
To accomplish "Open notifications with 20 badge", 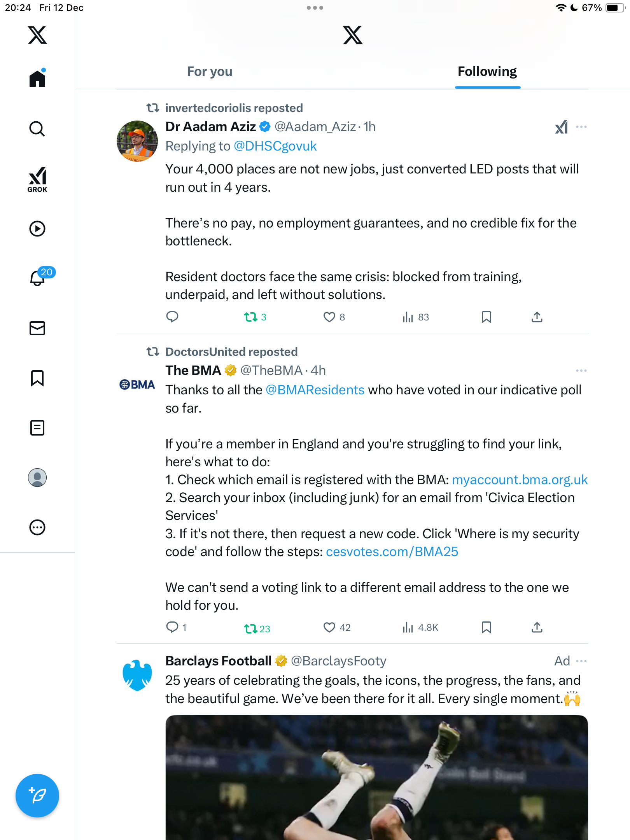I will click(x=38, y=278).
